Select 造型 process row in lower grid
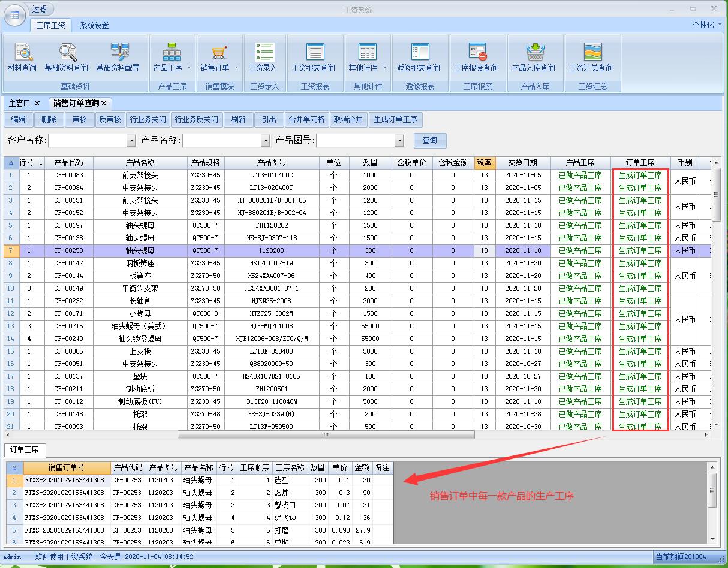 click(199, 480)
